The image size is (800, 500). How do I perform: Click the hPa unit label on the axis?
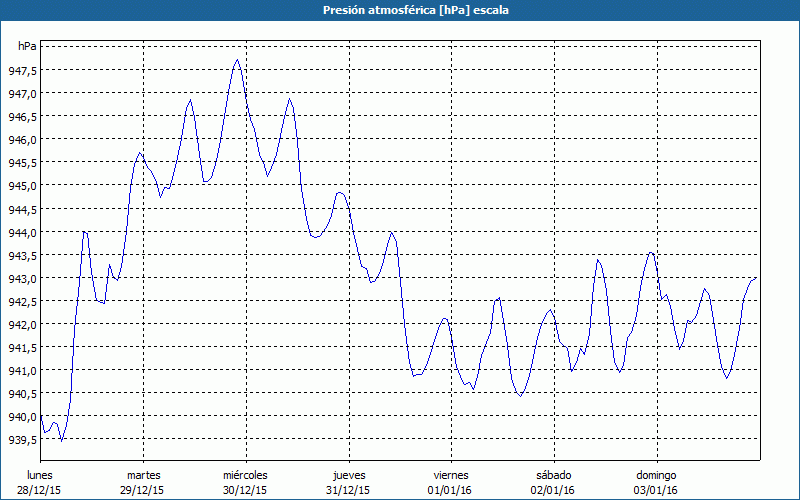click(x=27, y=47)
